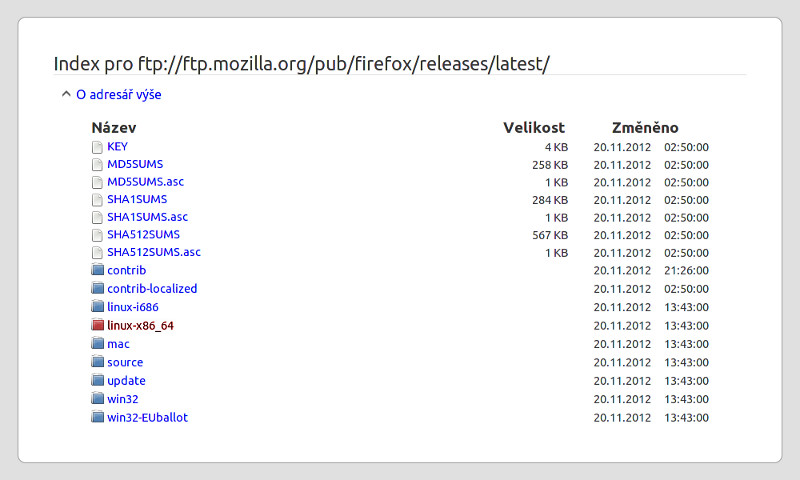Click the folder icon beside win32-EUballot
This screenshot has height=480, width=800.
click(x=97, y=417)
